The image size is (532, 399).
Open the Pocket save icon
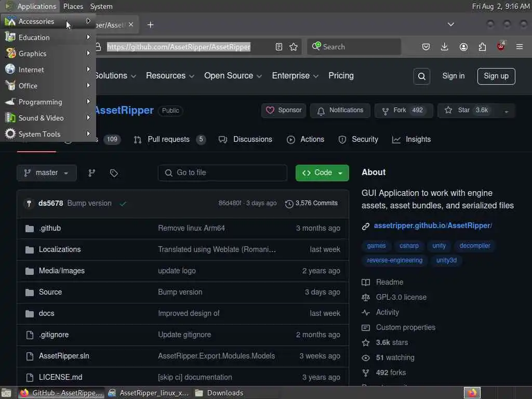point(426,47)
